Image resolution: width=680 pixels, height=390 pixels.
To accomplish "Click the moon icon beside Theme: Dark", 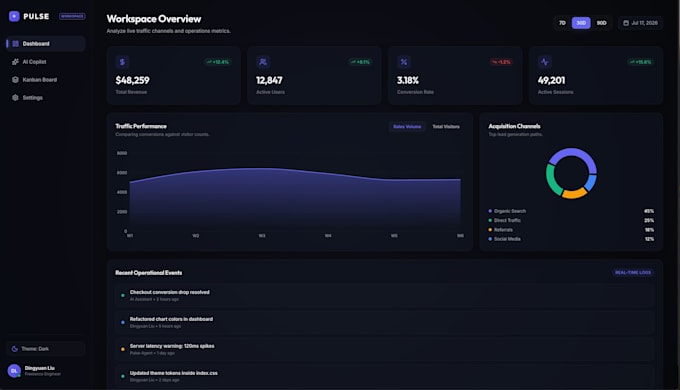I will click(x=14, y=349).
